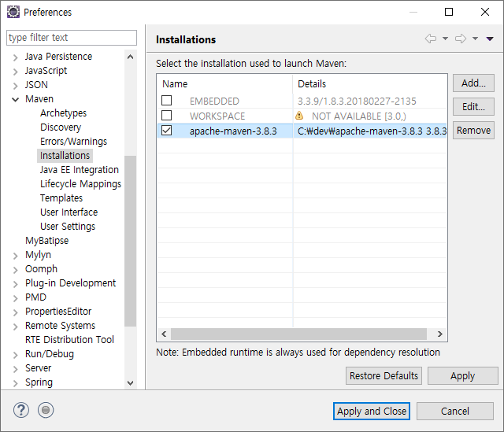
Task: Open Templates under Maven
Action: point(61,198)
